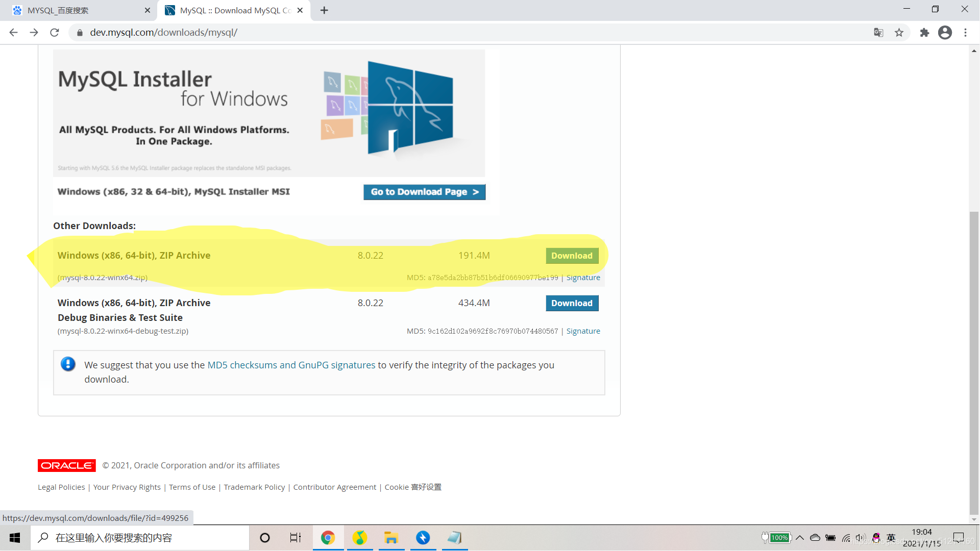Click Chrome icon in taskbar
980x551 pixels.
328,538
